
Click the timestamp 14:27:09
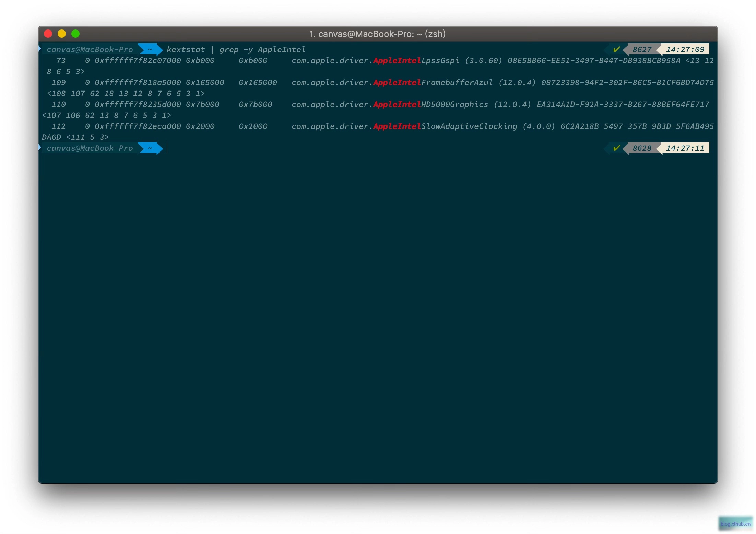pyautogui.click(x=685, y=50)
